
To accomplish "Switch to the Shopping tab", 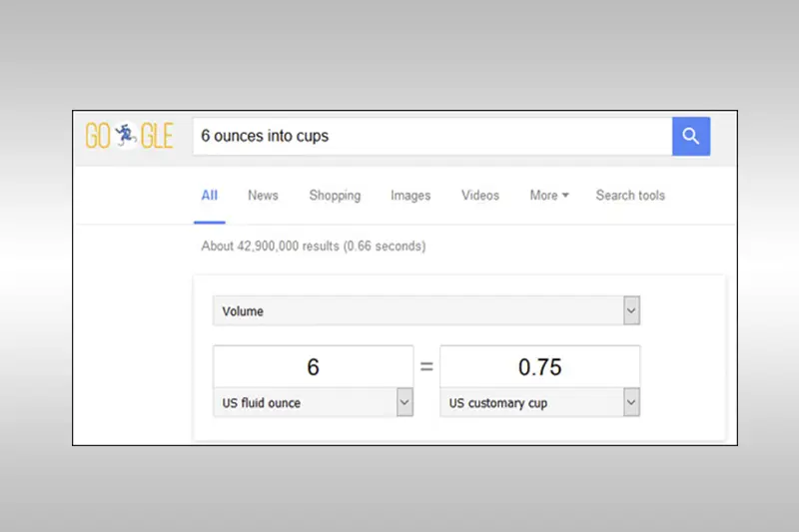I will point(335,195).
